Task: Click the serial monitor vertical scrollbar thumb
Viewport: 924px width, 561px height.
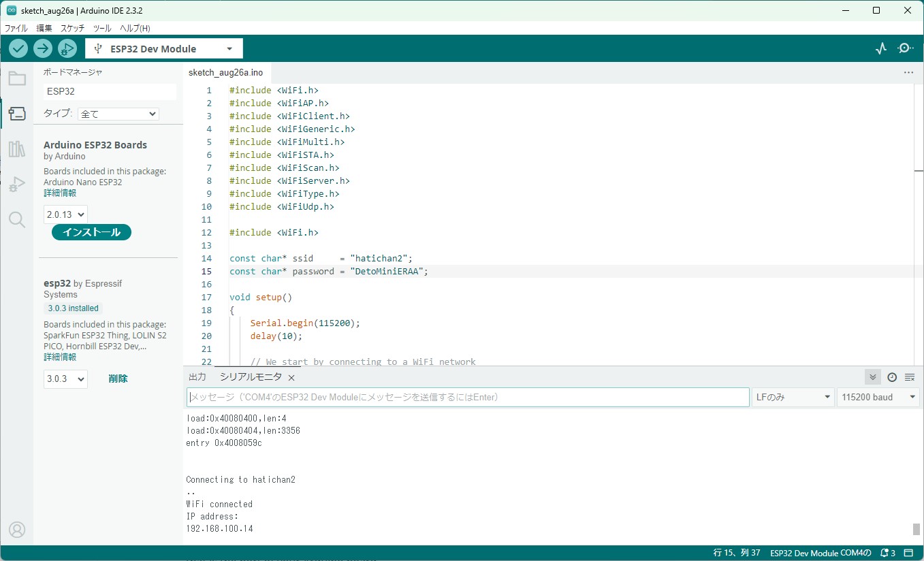Action: pos(917,529)
